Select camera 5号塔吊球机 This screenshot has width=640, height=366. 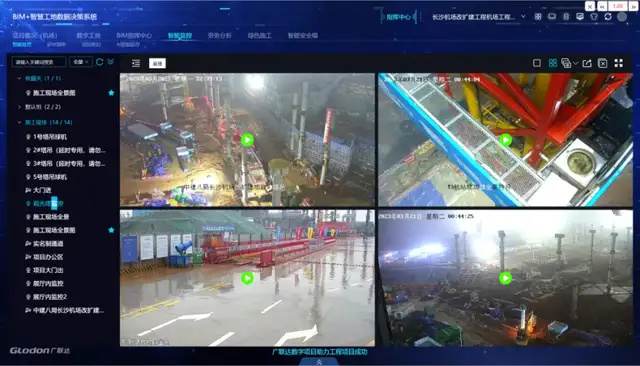[x=49, y=177]
